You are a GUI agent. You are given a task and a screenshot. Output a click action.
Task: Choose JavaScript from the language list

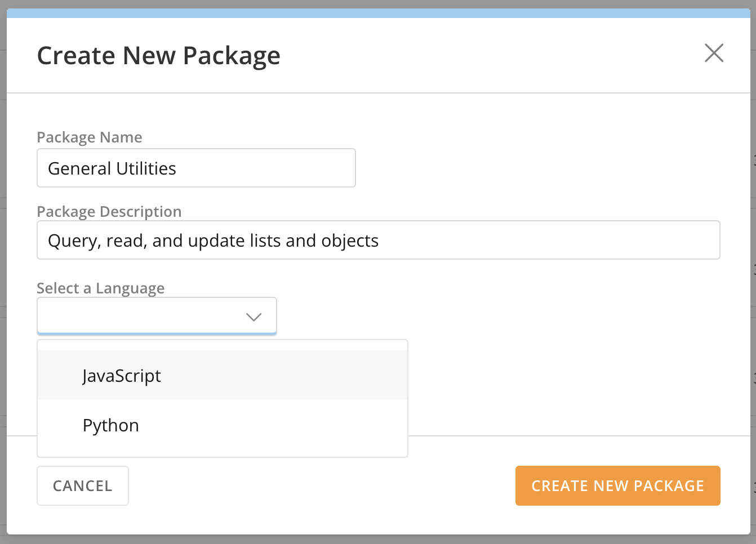click(122, 376)
